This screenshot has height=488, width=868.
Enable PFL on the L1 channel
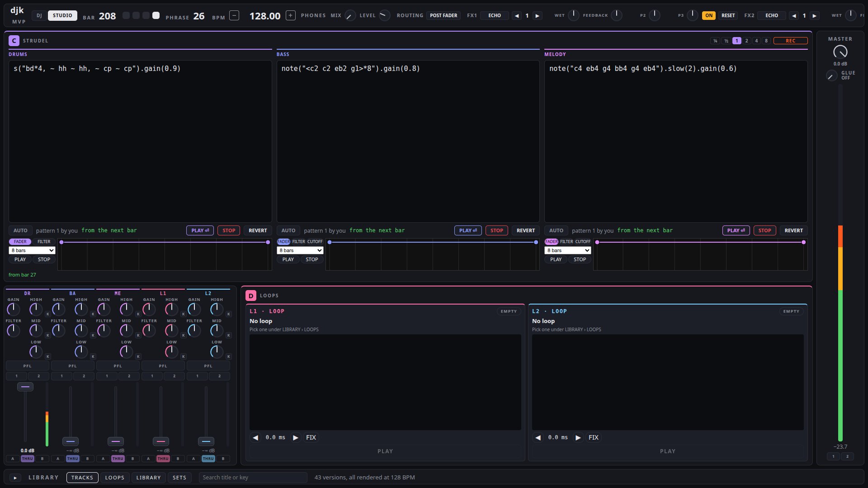(163, 366)
